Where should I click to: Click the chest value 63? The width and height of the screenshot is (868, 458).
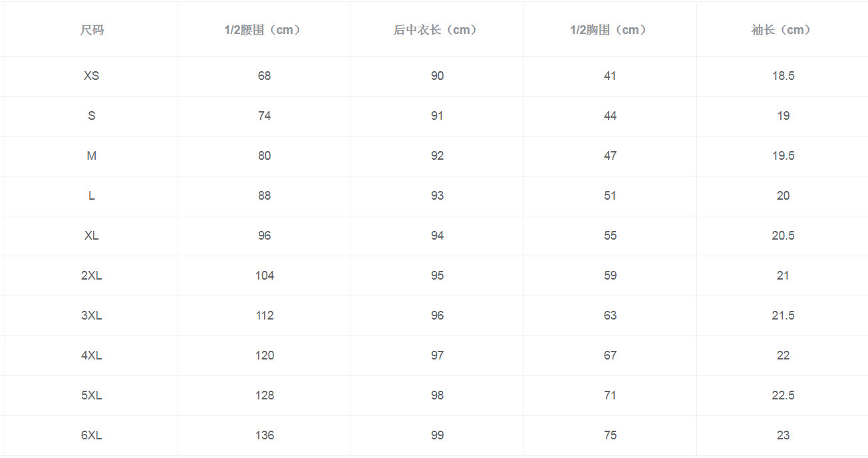[610, 316]
